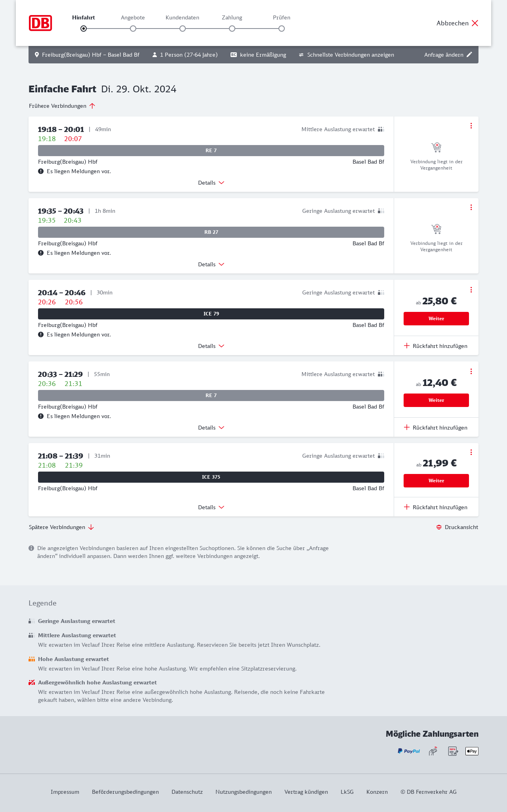Screen dimensions: 507x812
Task: Click the Apple Pay payment icon
Action: coord(472,751)
